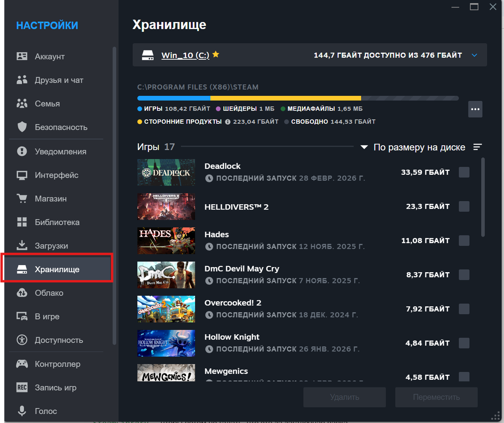Click the Downloads arrow icon
Screen dimensions: 504x423
22,245
